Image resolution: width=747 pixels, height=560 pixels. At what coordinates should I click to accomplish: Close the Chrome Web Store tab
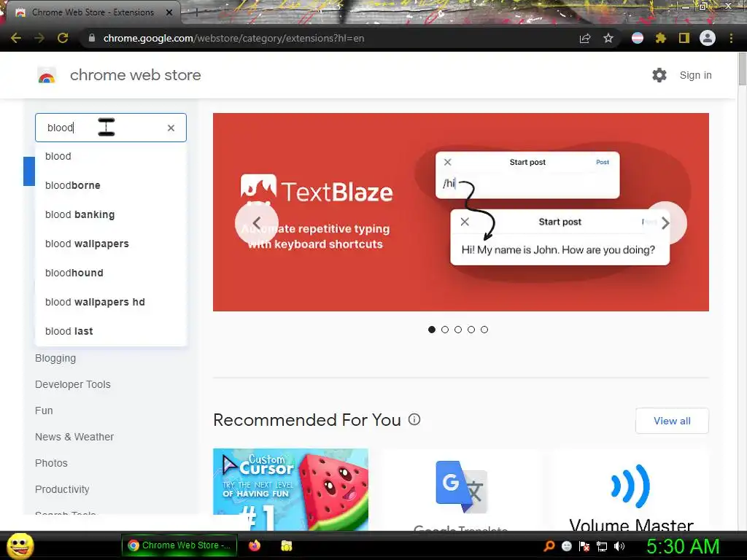[169, 12]
